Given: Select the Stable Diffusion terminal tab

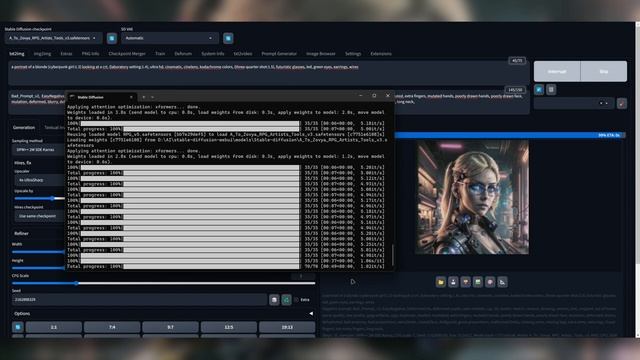Looking at the screenshot, I should (x=102, y=97).
